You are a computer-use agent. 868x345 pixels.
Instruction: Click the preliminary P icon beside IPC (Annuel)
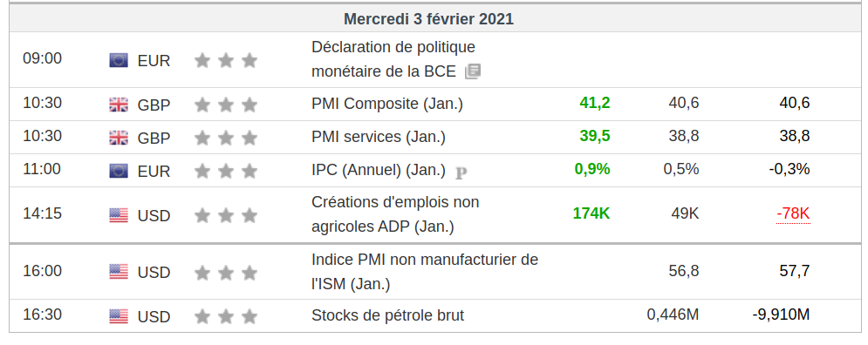(461, 173)
